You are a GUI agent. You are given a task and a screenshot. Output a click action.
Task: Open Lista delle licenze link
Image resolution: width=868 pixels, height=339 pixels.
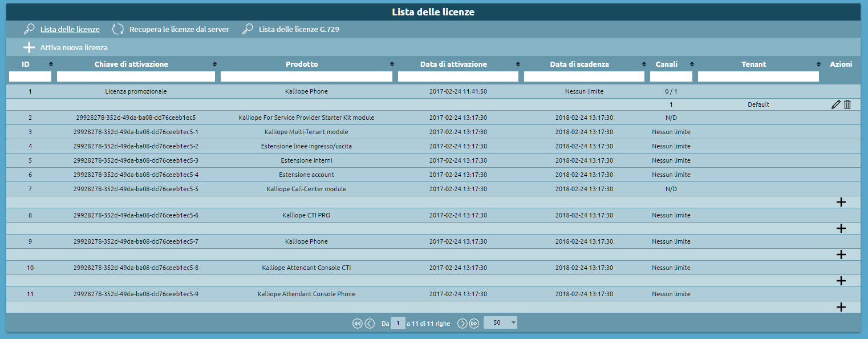tap(70, 29)
